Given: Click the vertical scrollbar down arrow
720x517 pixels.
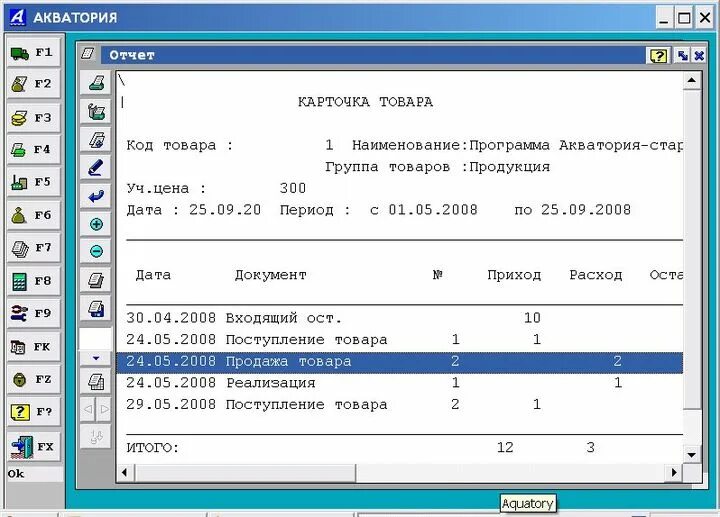Looking at the screenshot, I should (x=692, y=455).
